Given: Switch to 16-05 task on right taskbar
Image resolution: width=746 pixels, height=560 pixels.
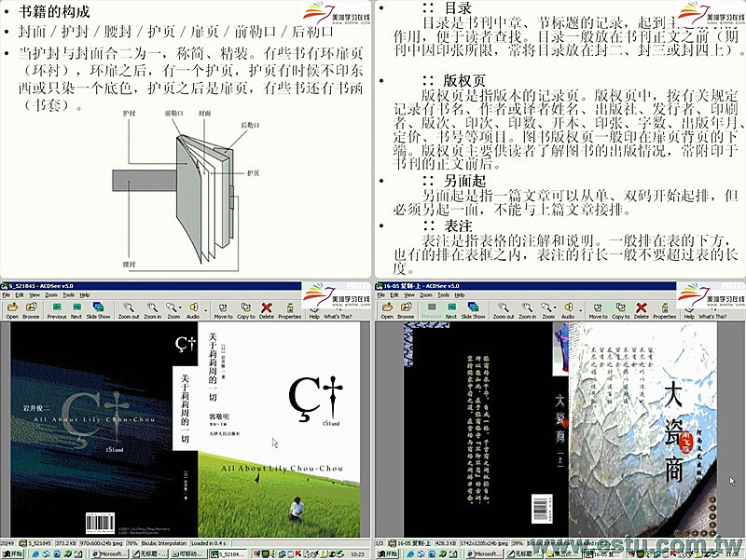Looking at the screenshot, I should point(602,553).
